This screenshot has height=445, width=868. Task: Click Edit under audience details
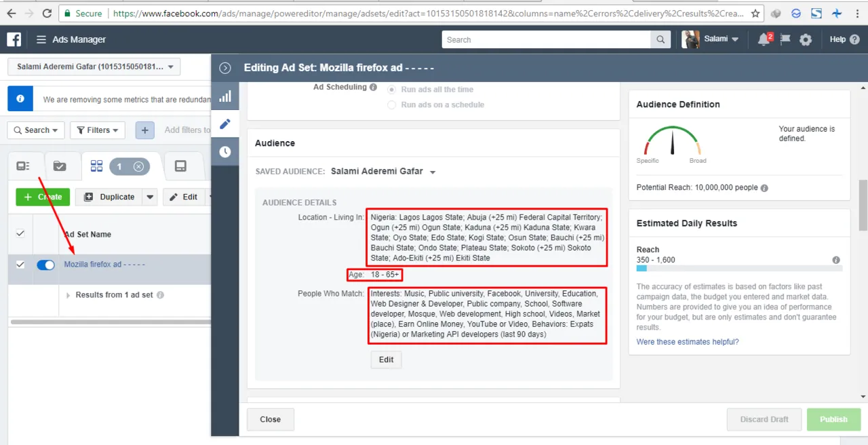pos(387,360)
